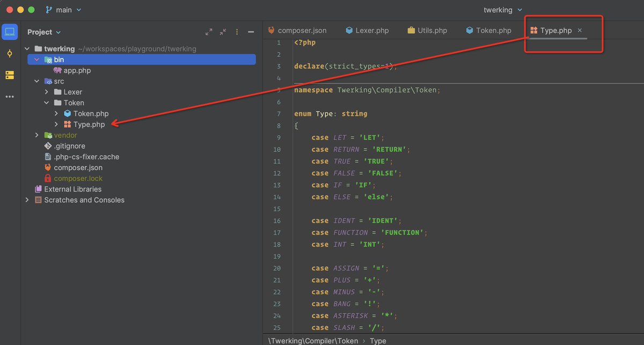Click line number 20 in the gutter
This screenshot has width=644, height=345.
[276, 268]
